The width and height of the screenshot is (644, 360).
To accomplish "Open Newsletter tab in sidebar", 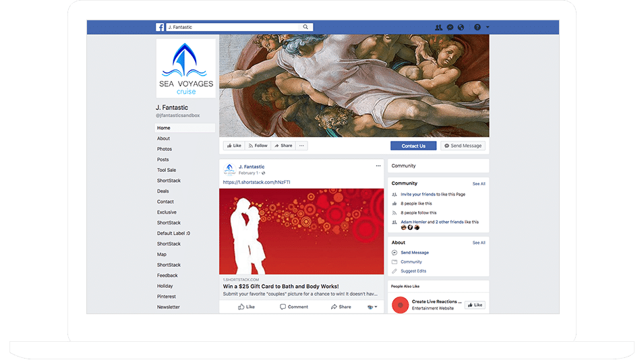I will [x=169, y=307].
